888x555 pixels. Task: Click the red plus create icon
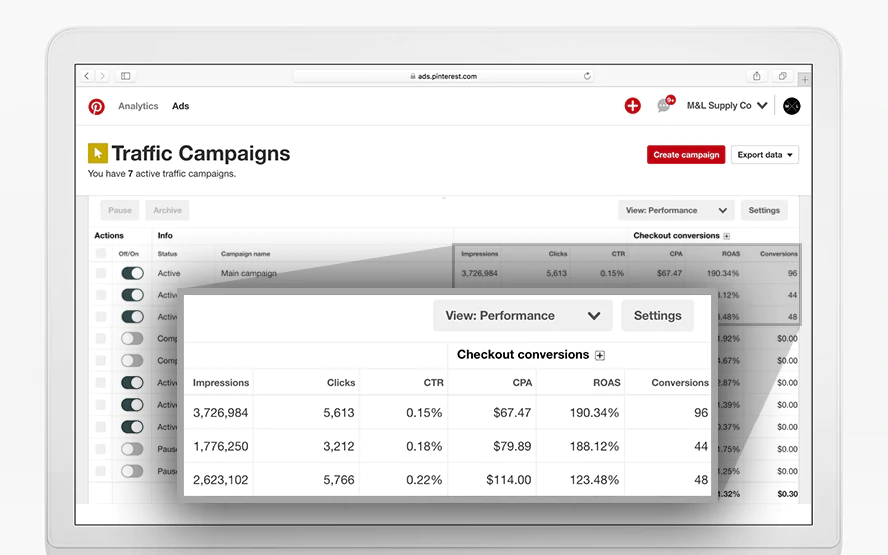(633, 106)
